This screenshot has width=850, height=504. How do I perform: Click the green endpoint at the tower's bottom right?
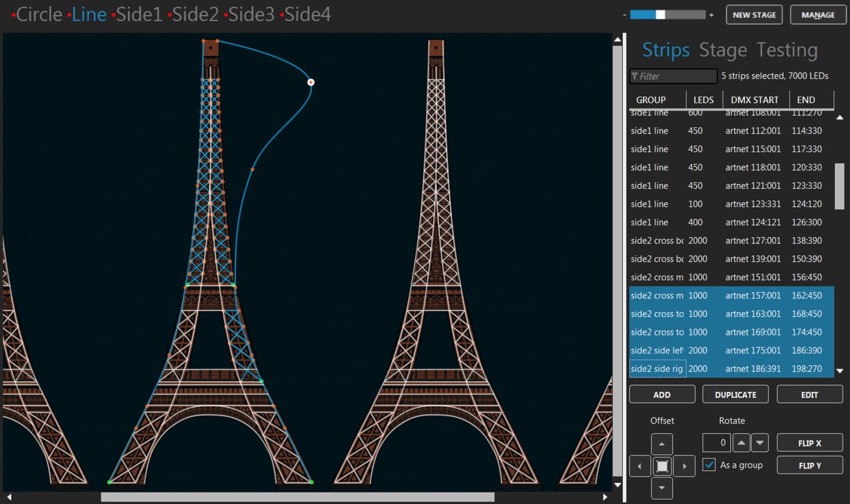[x=312, y=482]
